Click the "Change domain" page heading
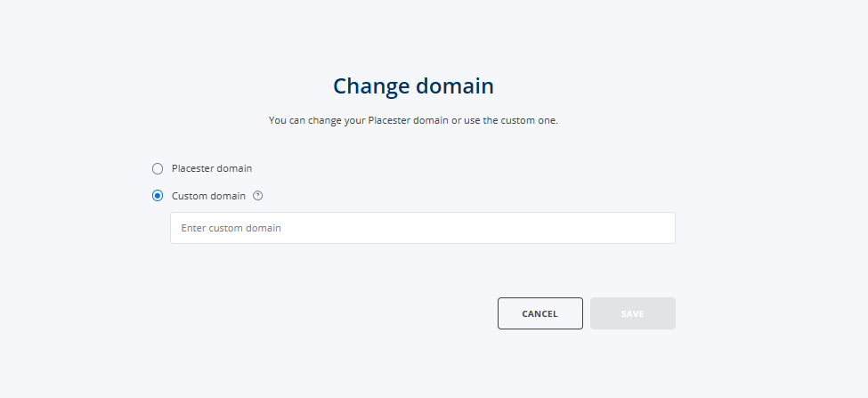868x398 pixels. (413, 86)
